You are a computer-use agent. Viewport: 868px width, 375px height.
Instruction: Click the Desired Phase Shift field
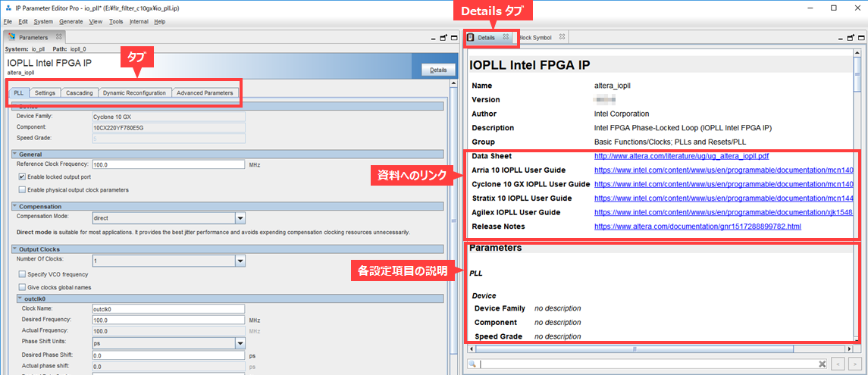coord(168,355)
